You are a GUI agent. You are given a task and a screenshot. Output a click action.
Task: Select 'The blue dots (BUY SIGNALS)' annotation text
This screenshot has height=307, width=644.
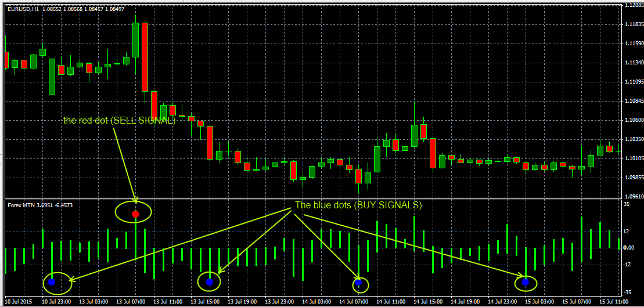pos(358,205)
